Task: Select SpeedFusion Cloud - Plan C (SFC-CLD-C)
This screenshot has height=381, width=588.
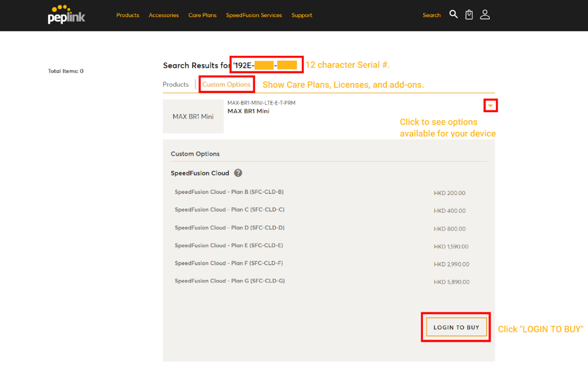Action: pyautogui.click(x=230, y=210)
